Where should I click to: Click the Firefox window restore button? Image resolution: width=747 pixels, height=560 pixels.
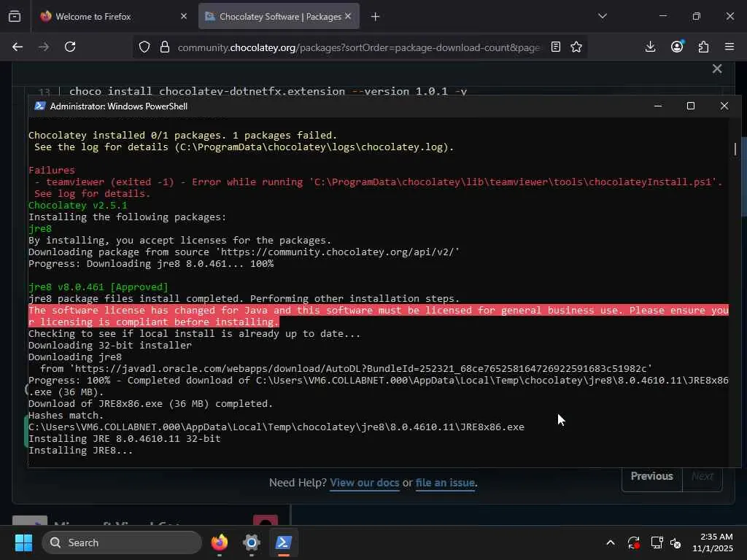point(697,16)
